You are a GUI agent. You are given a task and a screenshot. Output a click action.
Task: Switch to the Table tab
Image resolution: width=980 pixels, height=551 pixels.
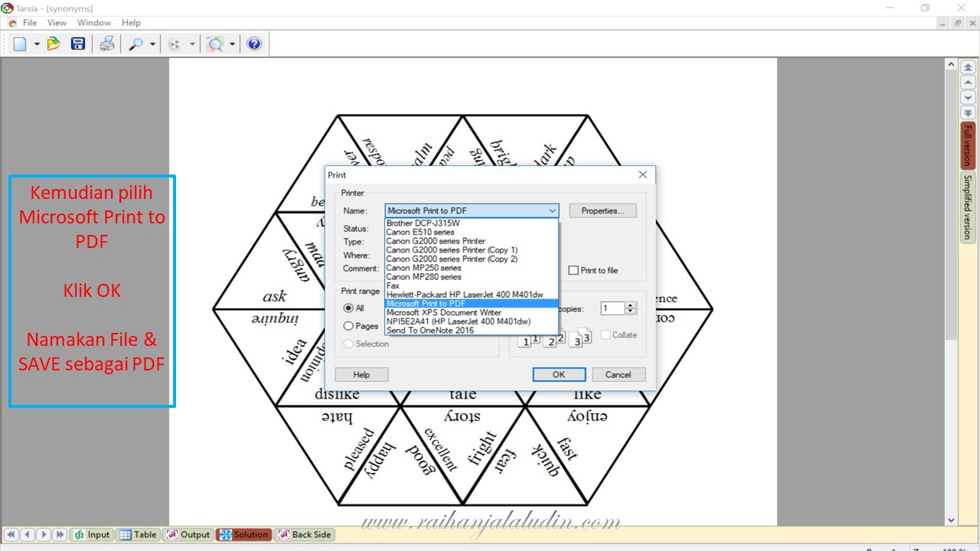(139, 535)
